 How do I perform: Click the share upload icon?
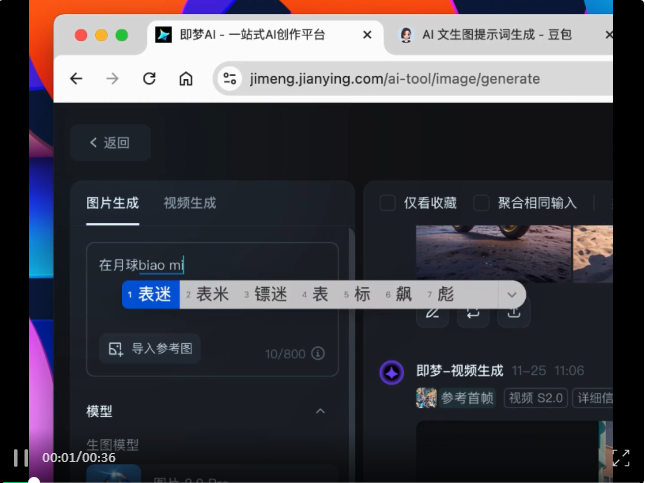tap(514, 313)
